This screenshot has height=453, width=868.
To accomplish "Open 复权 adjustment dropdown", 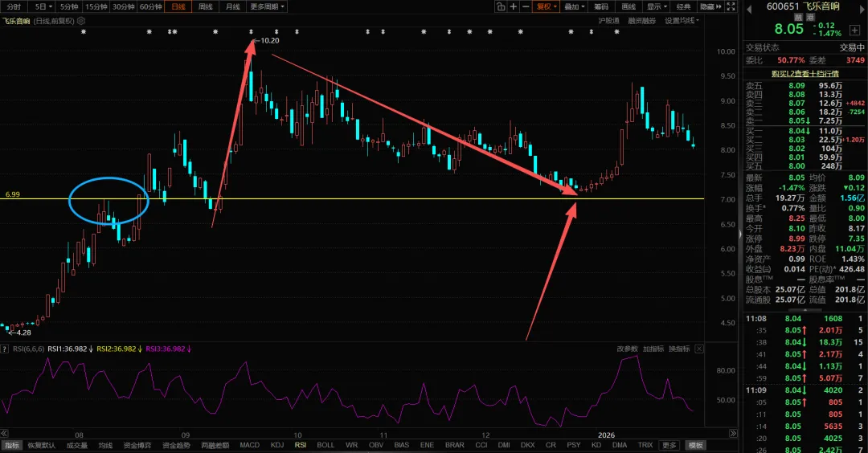I will [x=547, y=6].
